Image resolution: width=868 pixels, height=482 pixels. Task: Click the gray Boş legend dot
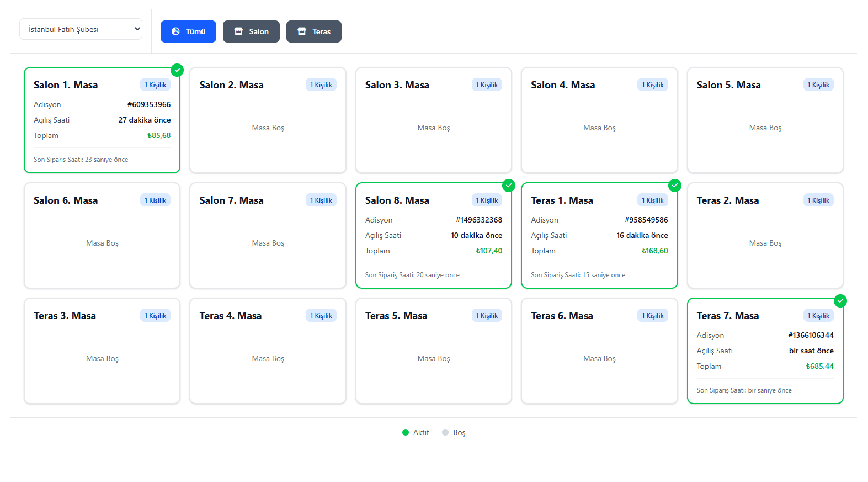pyautogui.click(x=445, y=432)
